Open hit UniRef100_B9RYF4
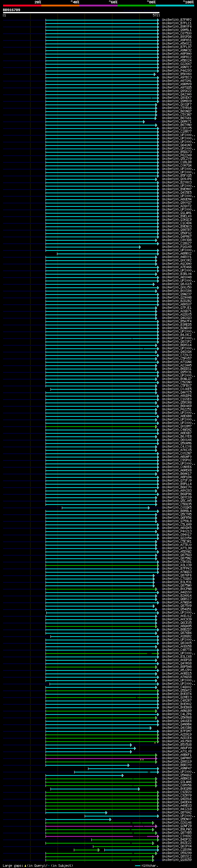 tap(176, 26)
